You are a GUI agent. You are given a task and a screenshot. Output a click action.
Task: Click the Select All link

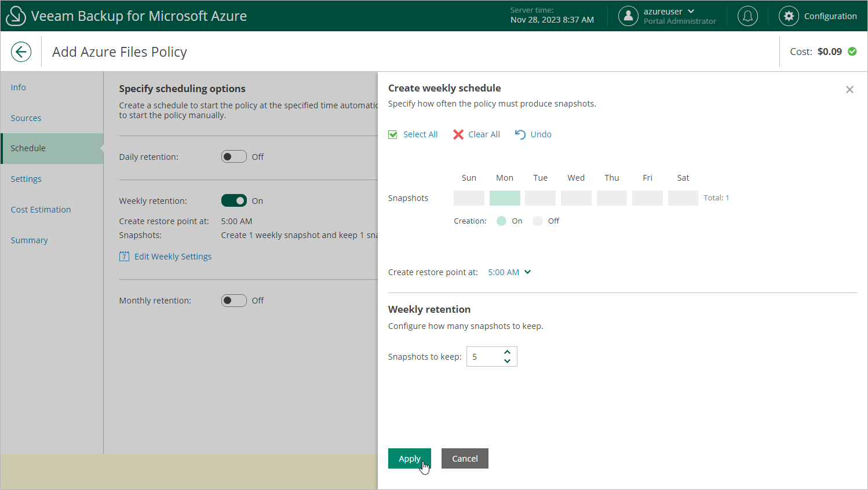[x=421, y=134]
